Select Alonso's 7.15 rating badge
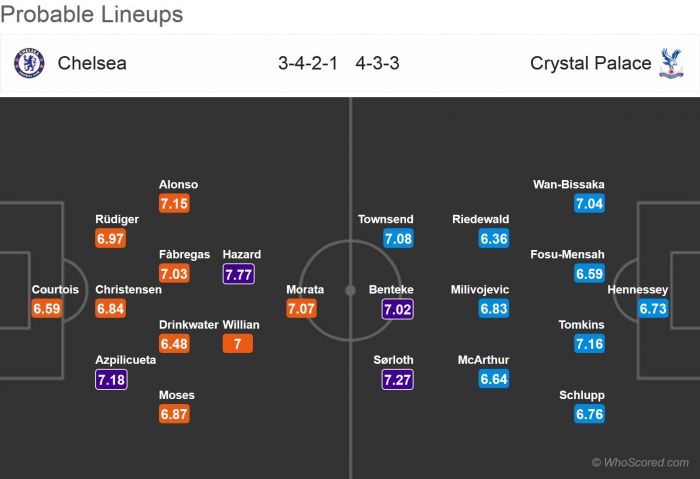The height and width of the screenshot is (479, 700). coord(174,204)
